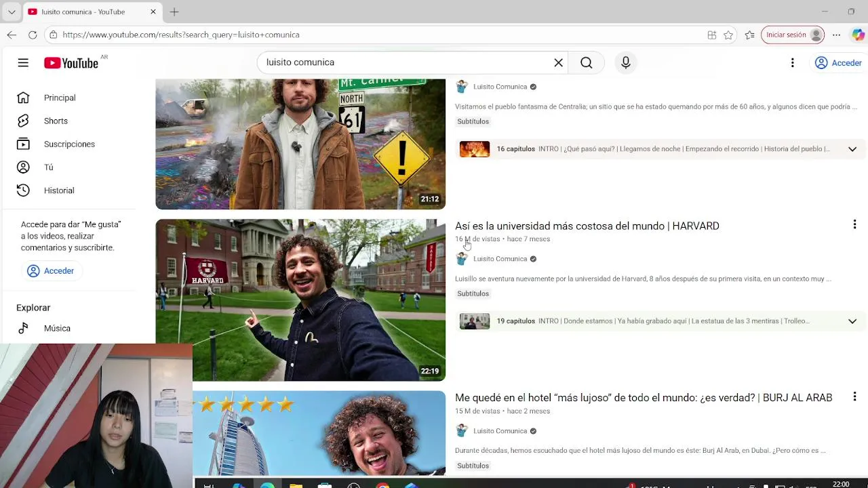Go back with the browser back arrow

point(12,35)
